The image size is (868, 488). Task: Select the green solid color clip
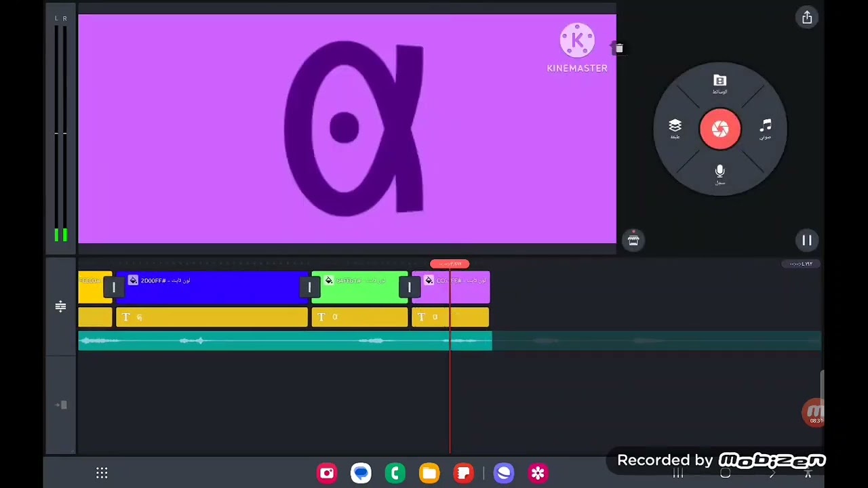pyautogui.click(x=359, y=287)
